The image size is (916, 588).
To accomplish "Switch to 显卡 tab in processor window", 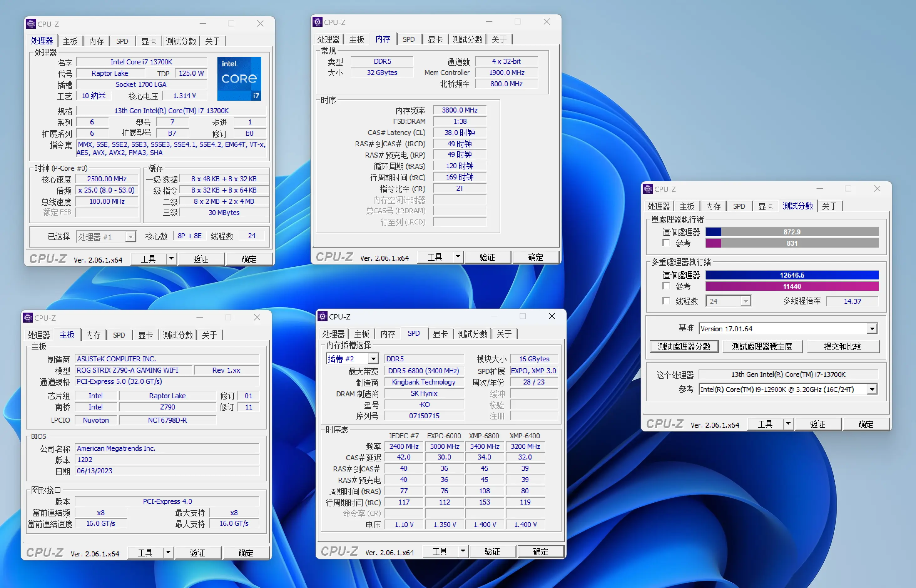I will 149,41.
